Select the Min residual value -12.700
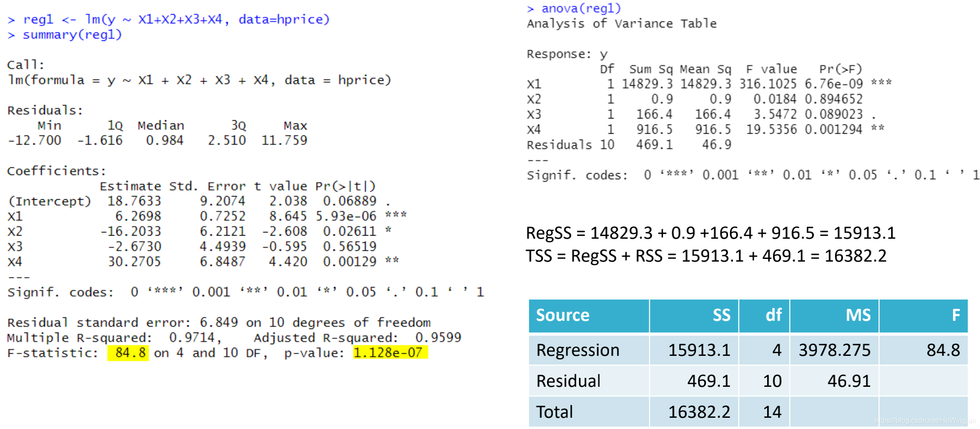Viewport: 980px width, 429px height. [x=35, y=140]
